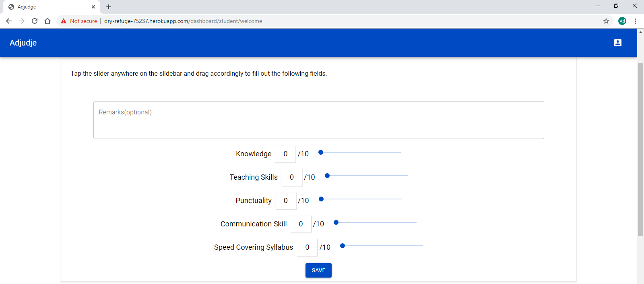This screenshot has width=644, height=284.
Task: Click the browser forward arrow
Action: 22,21
